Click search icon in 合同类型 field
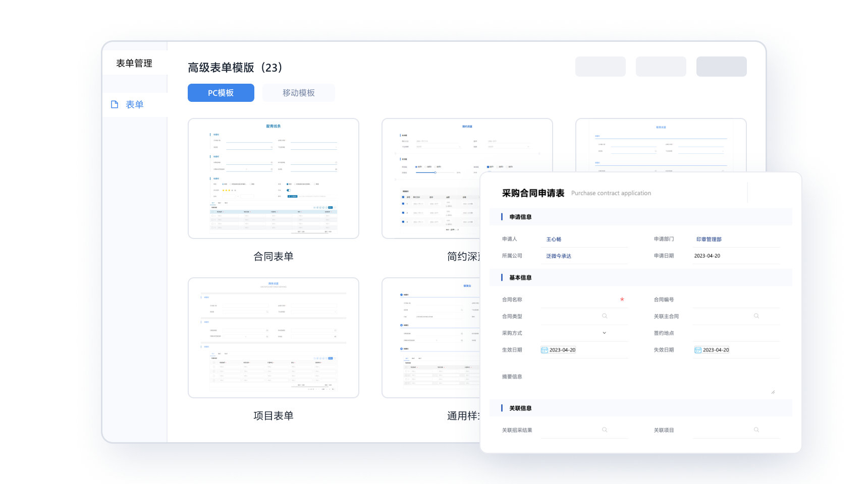 [605, 316]
